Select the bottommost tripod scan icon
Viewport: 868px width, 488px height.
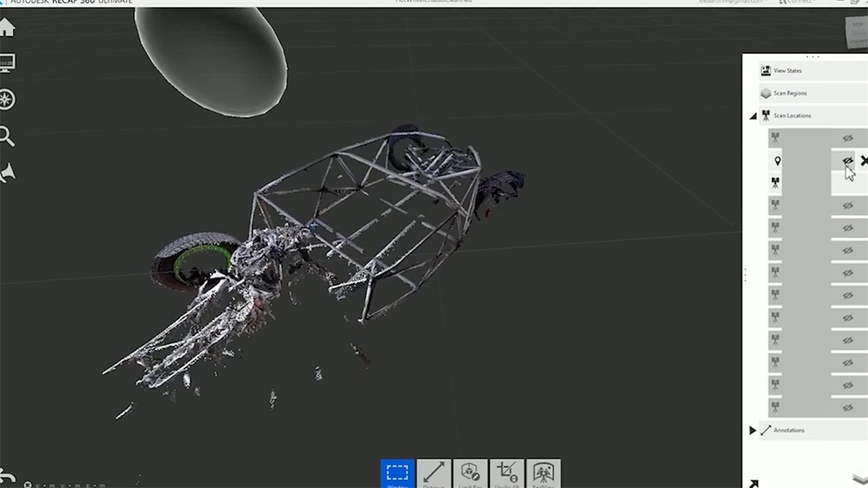pos(775,407)
